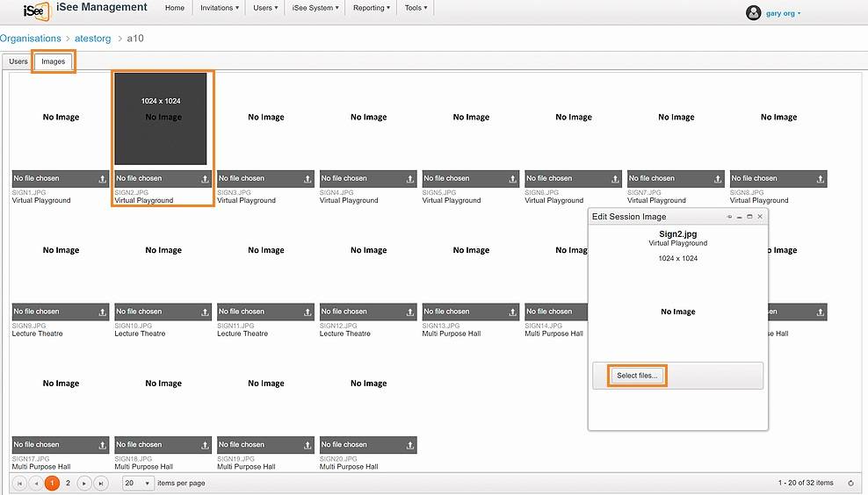
Task: Go to the next page of images
Action: coord(84,484)
